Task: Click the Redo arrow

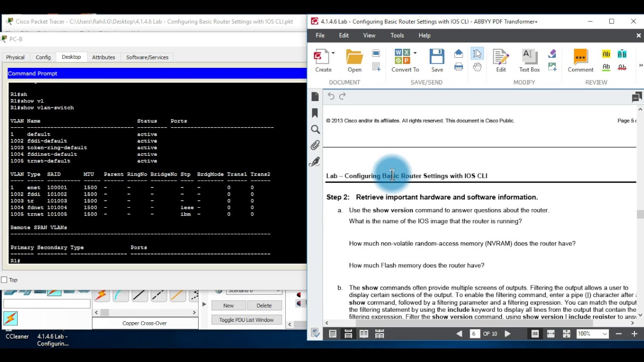Action: tap(343, 96)
